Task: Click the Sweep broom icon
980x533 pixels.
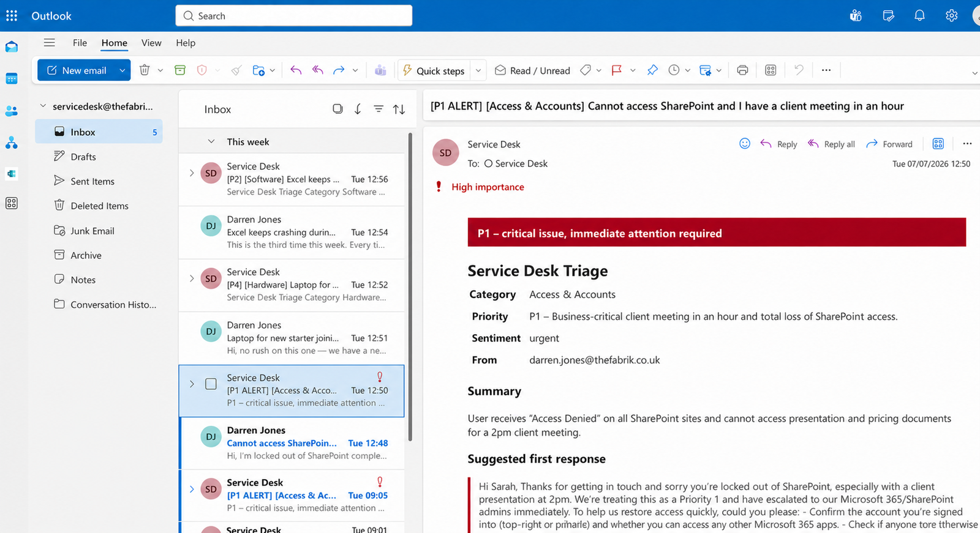Action: click(x=236, y=70)
